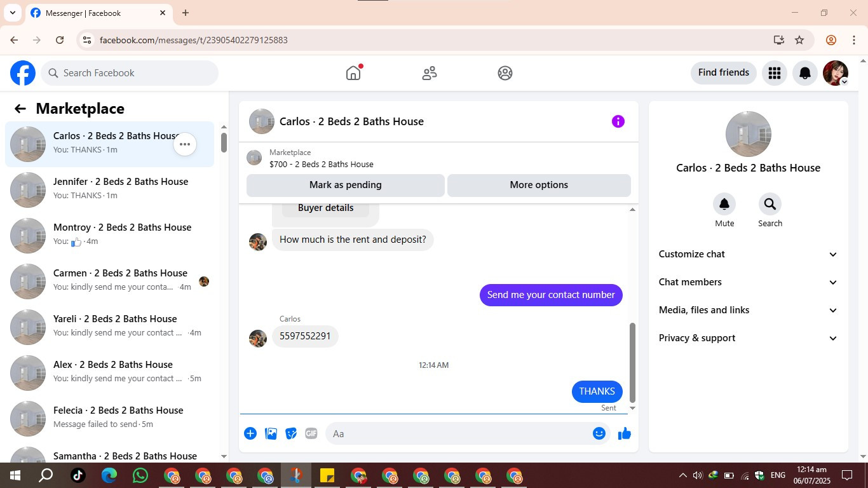The height and width of the screenshot is (488, 868).
Task: Click the message '5597552291' from Carlos
Action: 305,336
